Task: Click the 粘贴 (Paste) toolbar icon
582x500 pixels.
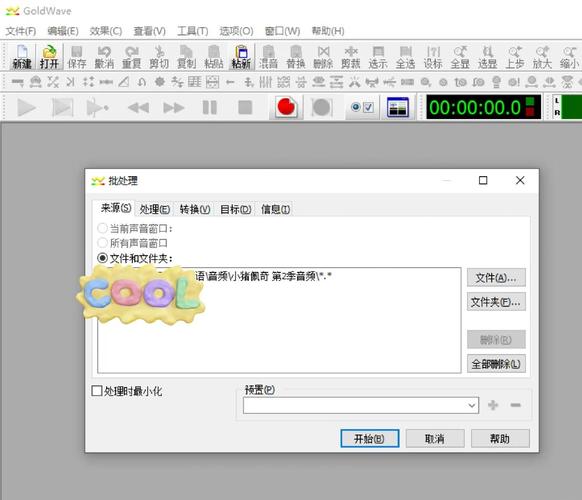Action: click(214, 56)
